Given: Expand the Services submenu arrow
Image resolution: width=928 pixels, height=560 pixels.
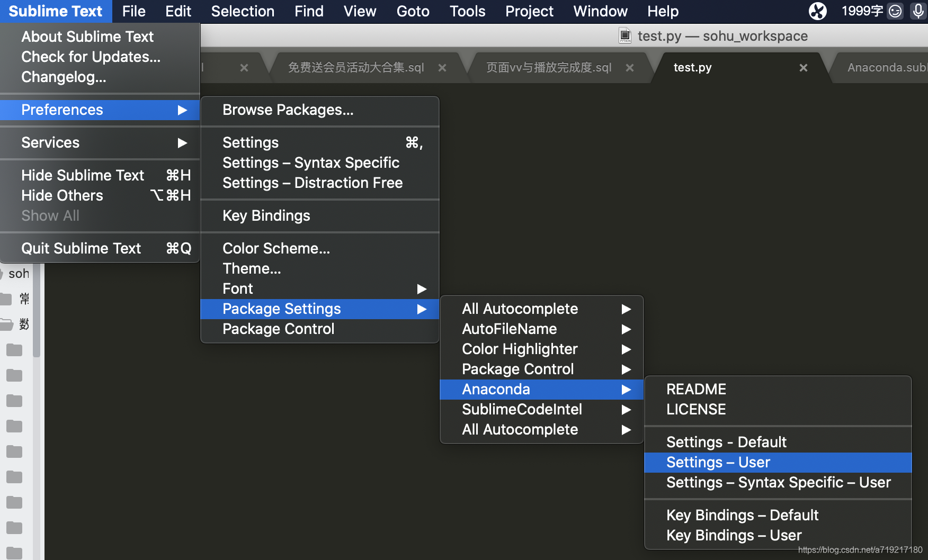Looking at the screenshot, I should coord(182,143).
